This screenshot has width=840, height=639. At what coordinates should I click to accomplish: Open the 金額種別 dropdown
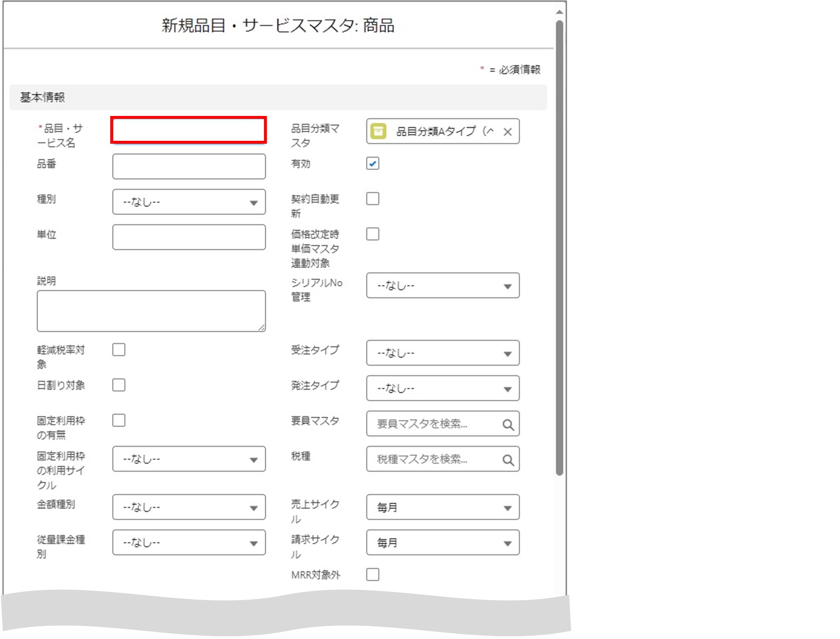[x=189, y=507]
